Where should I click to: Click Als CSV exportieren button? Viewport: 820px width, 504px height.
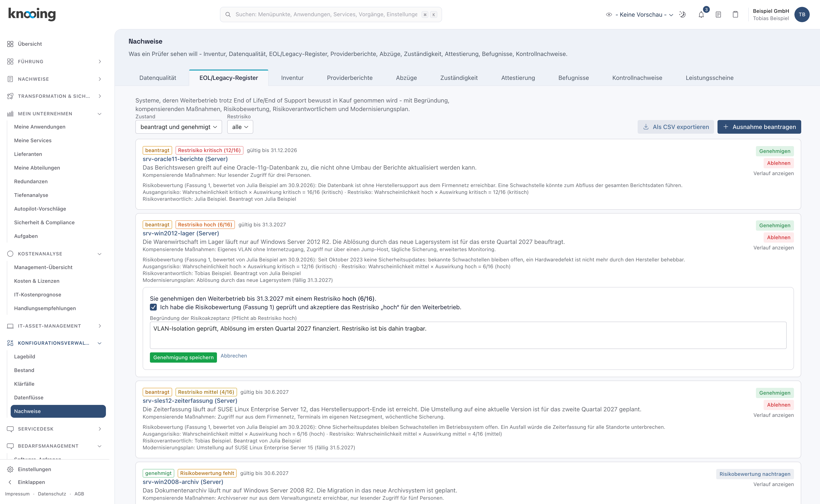[x=675, y=127]
